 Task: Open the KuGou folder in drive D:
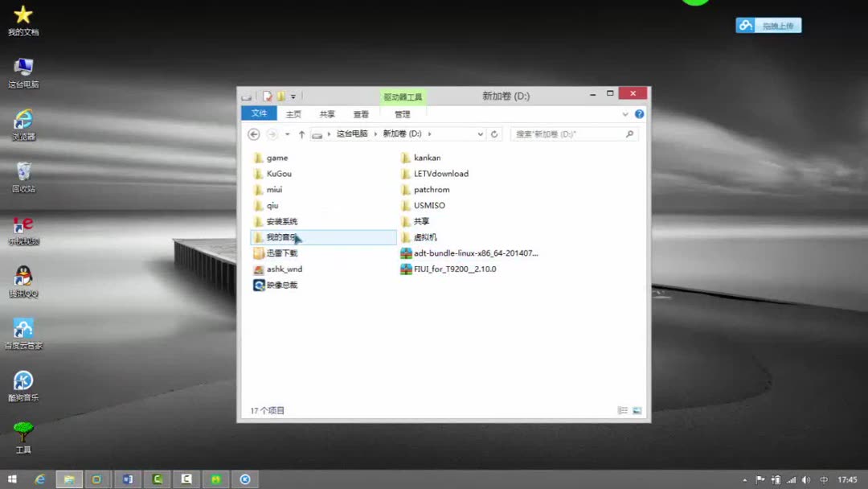click(x=277, y=173)
